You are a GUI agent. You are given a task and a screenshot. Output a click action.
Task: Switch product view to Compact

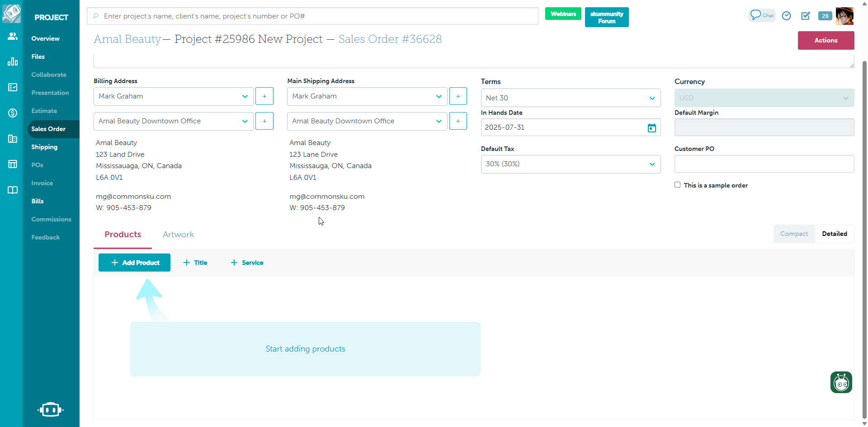pyautogui.click(x=793, y=234)
